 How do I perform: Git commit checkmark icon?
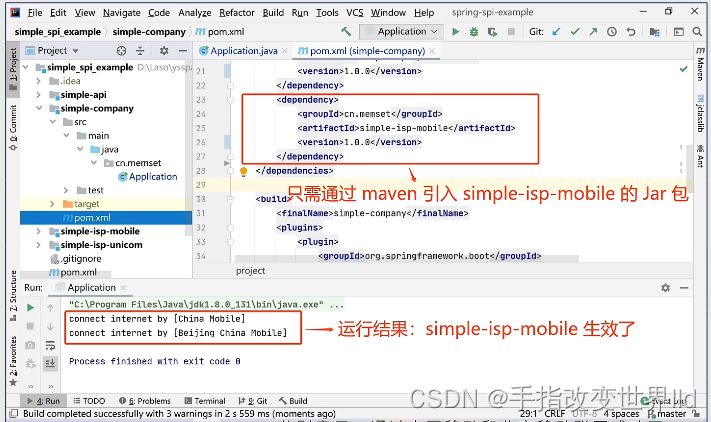pyautogui.click(x=575, y=31)
